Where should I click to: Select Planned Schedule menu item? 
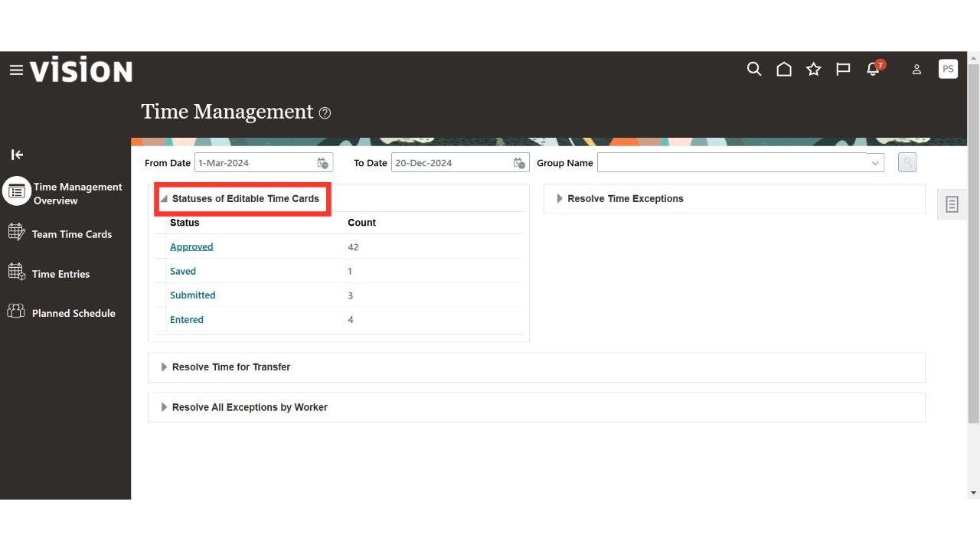pyautogui.click(x=73, y=313)
